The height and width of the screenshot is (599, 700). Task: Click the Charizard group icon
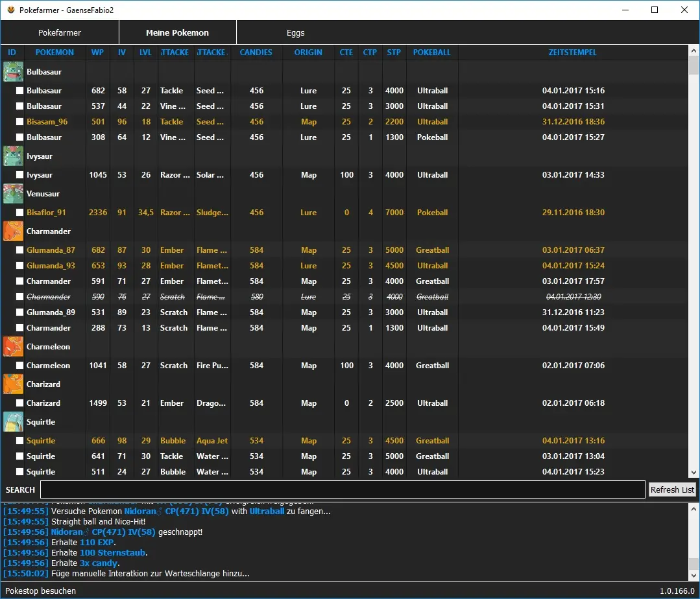pyautogui.click(x=13, y=384)
